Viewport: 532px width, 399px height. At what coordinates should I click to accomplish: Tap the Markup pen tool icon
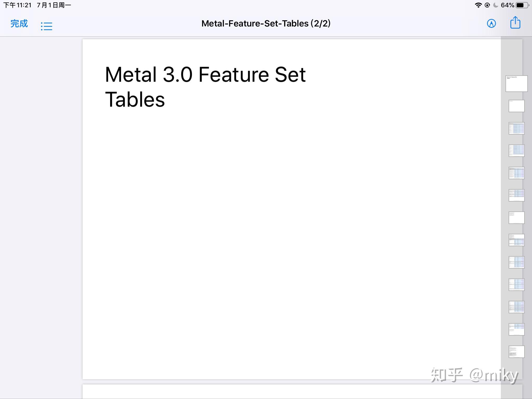[x=492, y=23]
